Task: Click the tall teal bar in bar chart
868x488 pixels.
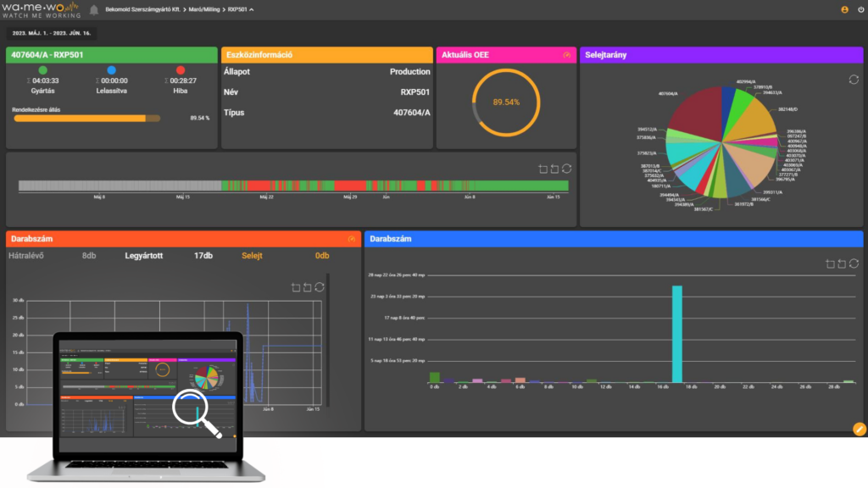Action: (x=677, y=334)
